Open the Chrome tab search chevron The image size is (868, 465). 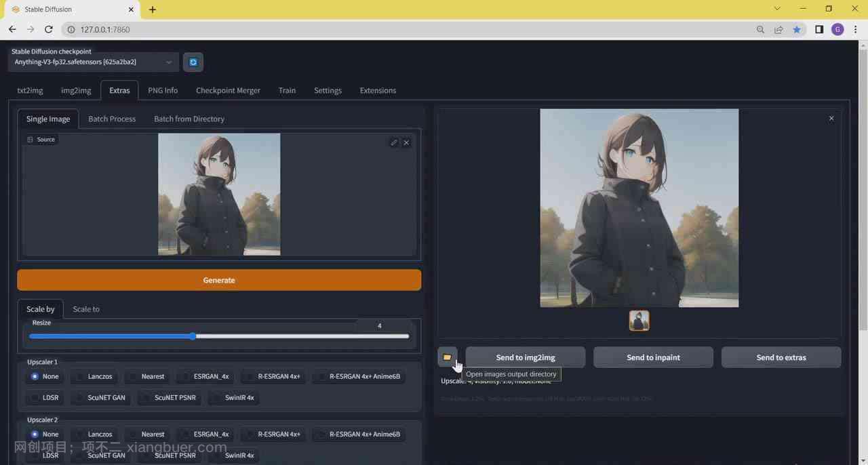tap(777, 9)
